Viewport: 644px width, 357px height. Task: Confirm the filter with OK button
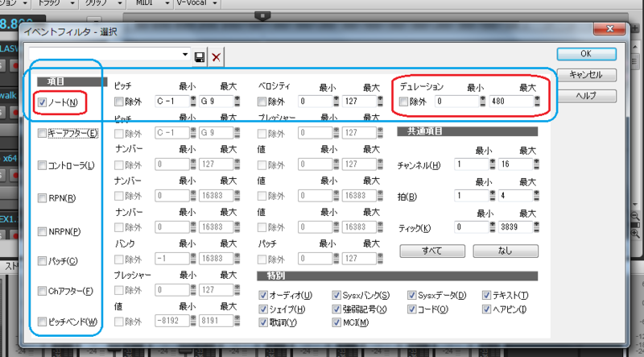587,54
